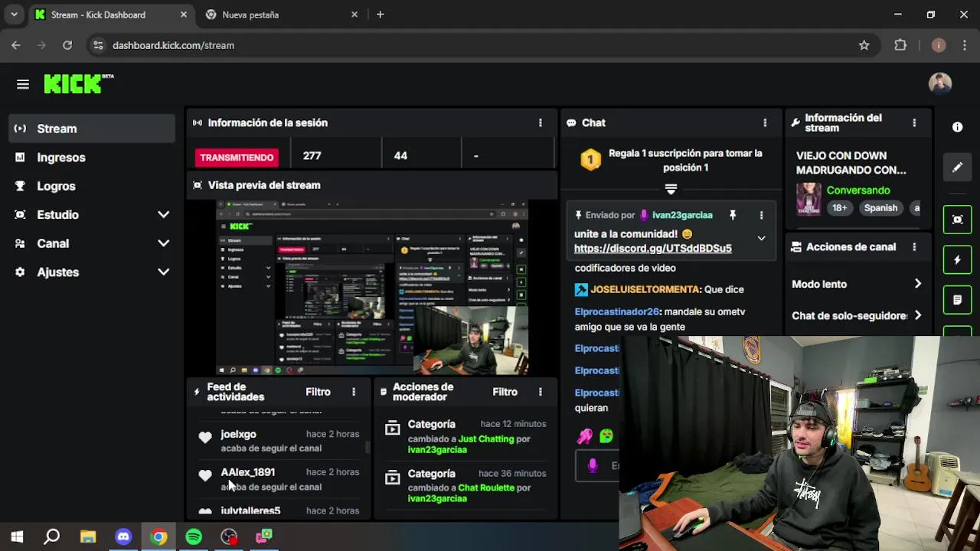Open the hamburger menu beside the Kick logo
Image resolution: width=980 pixels, height=551 pixels.
(x=23, y=84)
